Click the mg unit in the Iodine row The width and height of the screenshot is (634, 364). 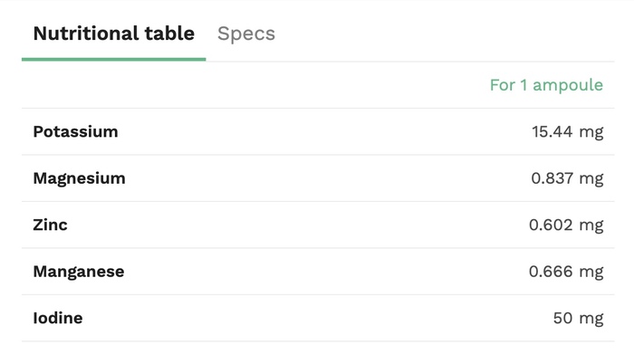[591, 318]
